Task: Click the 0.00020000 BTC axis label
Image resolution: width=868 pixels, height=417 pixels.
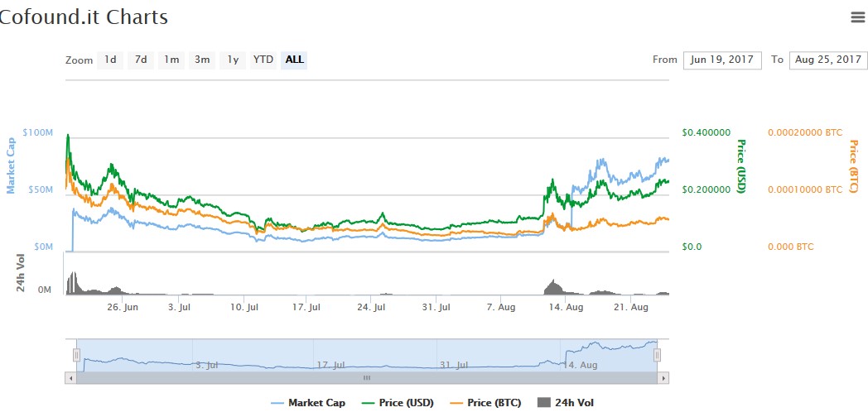Action: click(805, 132)
